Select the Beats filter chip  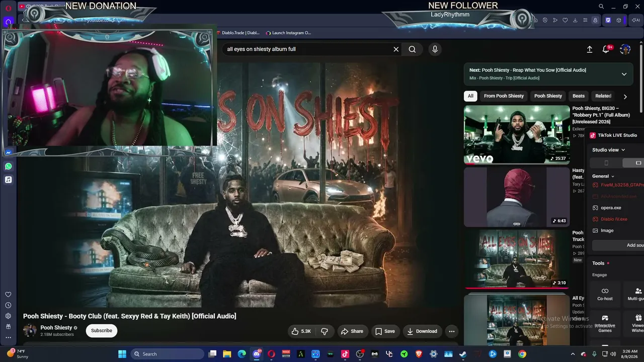(579, 96)
